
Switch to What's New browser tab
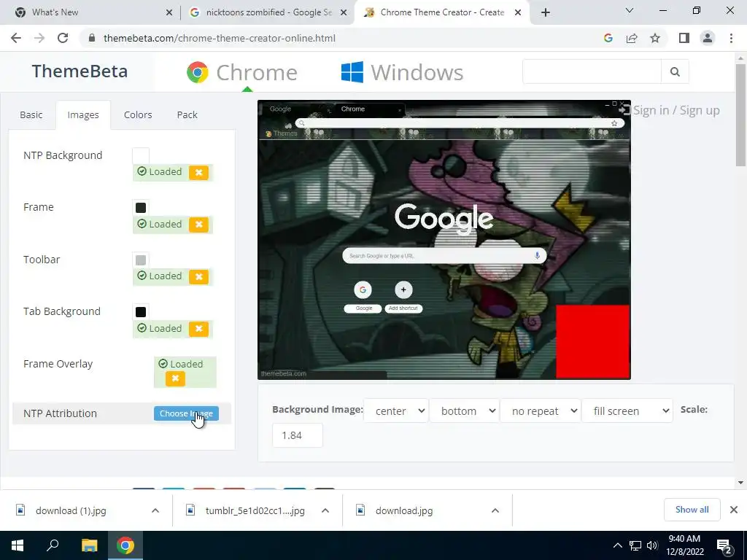coord(90,12)
